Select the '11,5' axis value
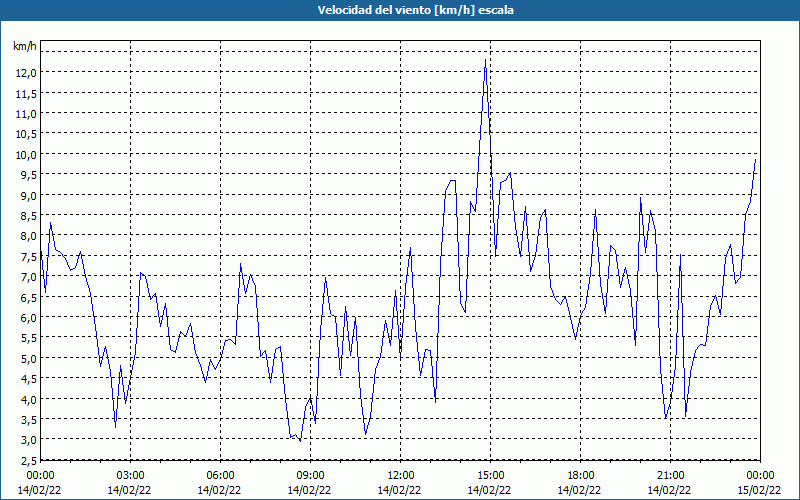Viewport: 800px width, 500px height. [26, 93]
